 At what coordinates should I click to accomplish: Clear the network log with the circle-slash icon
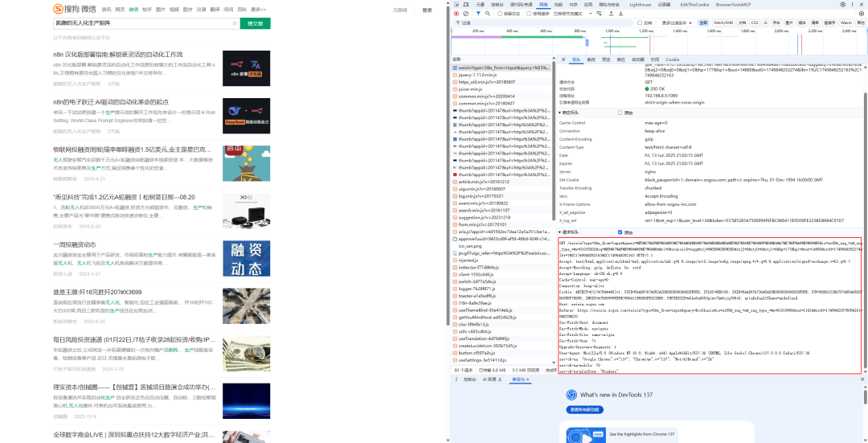tap(465, 14)
